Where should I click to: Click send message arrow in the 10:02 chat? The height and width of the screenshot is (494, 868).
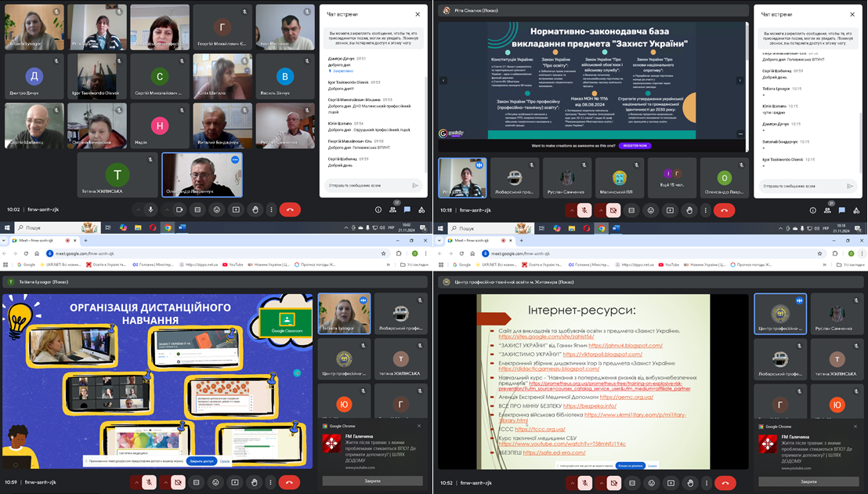pos(415,185)
